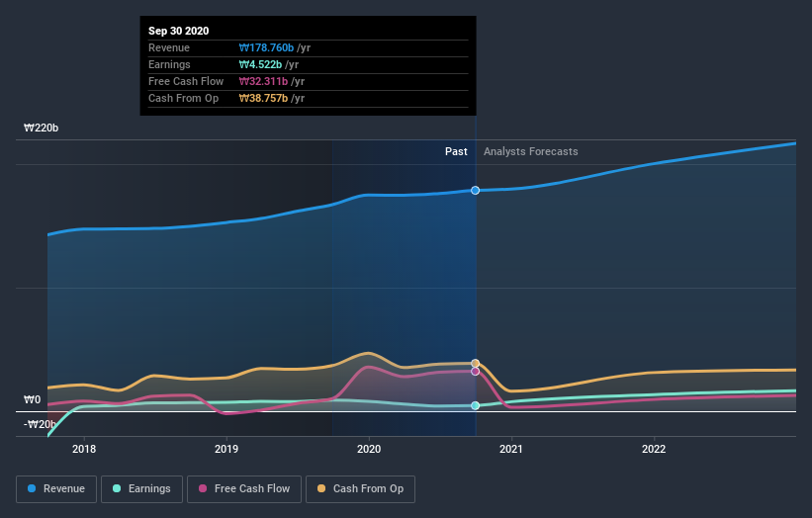Click the ₩4.522b earnings value
Image resolution: width=812 pixels, height=518 pixels.
click(x=260, y=64)
